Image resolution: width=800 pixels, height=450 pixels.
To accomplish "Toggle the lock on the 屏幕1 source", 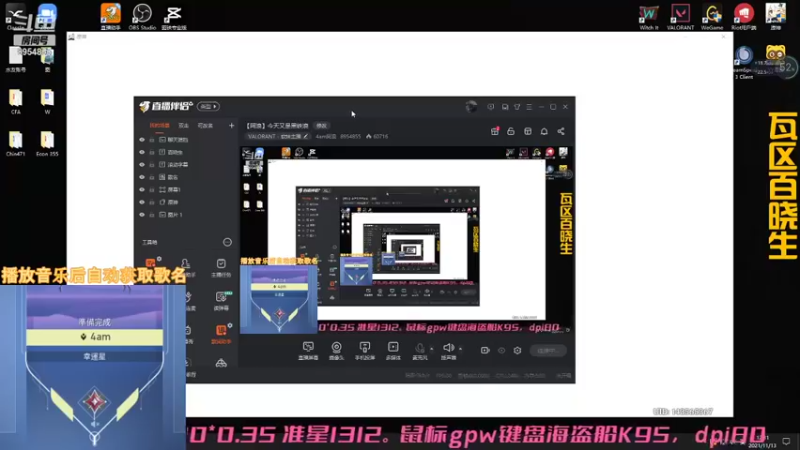I will tap(152, 189).
